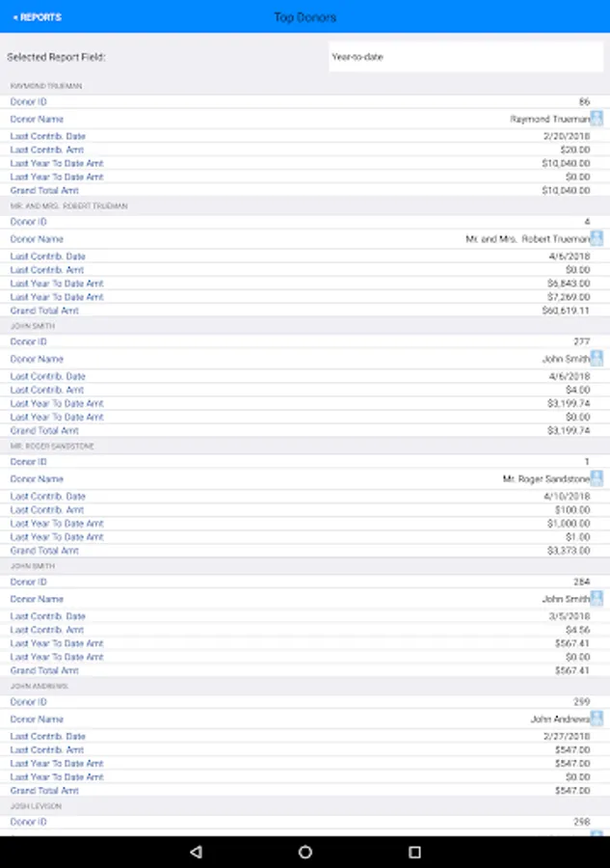Select last contribution amount $100.00
610x868 pixels.
[572, 510]
